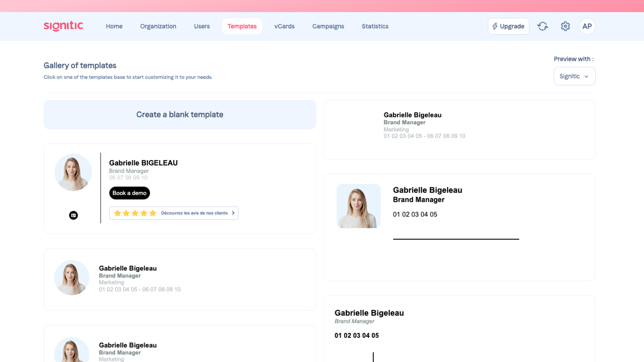Switch to the Campaigns tab
The width and height of the screenshot is (644, 362).
tap(328, 26)
